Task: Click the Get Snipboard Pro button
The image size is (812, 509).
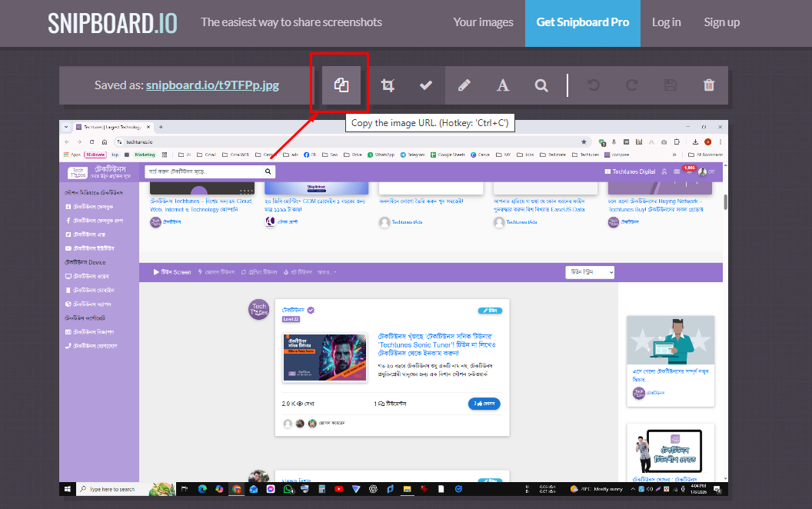Action: coord(582,22)
